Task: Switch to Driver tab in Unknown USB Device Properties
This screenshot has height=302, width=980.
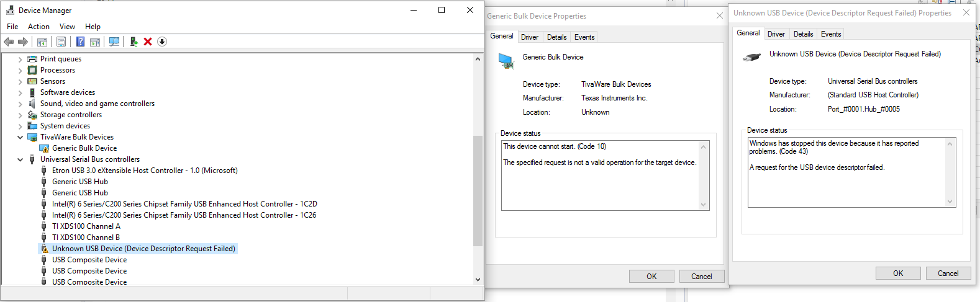Action: [x=776, y=34]
